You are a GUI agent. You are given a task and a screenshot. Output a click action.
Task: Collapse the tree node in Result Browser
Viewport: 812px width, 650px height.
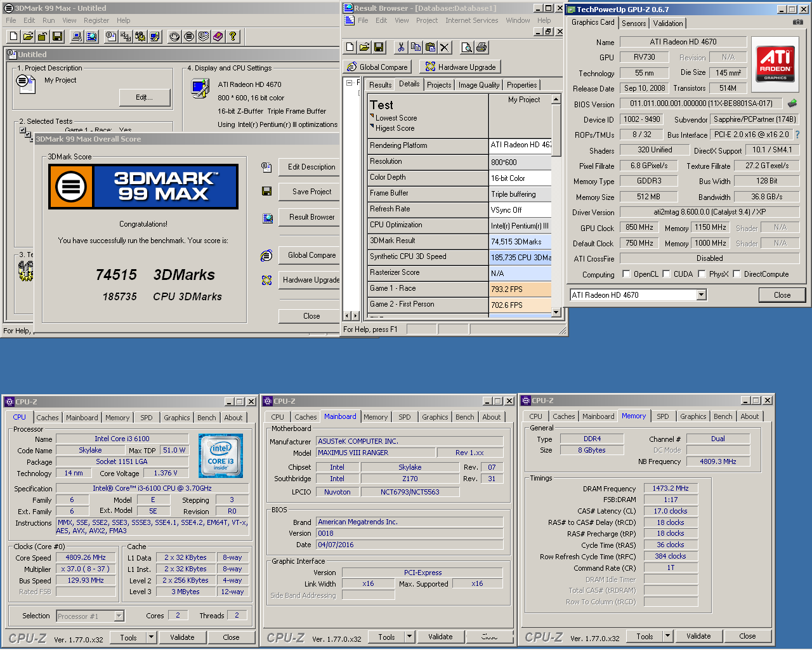349,83
